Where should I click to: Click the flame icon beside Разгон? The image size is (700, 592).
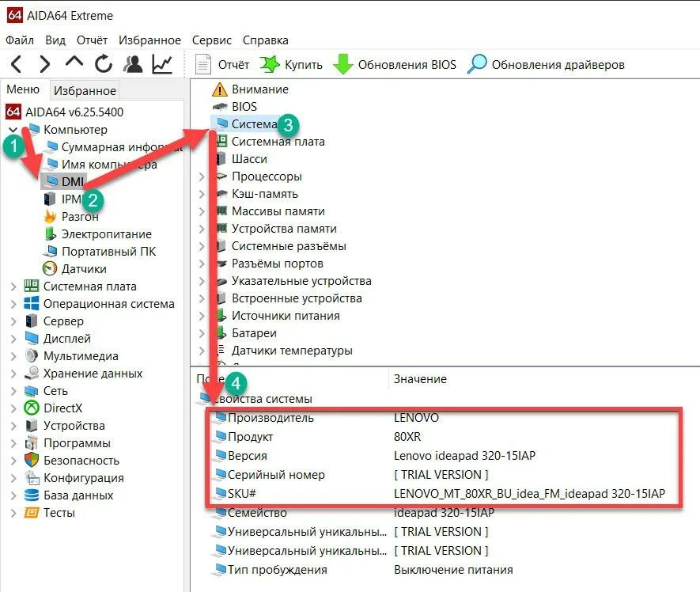click(50, 216)
